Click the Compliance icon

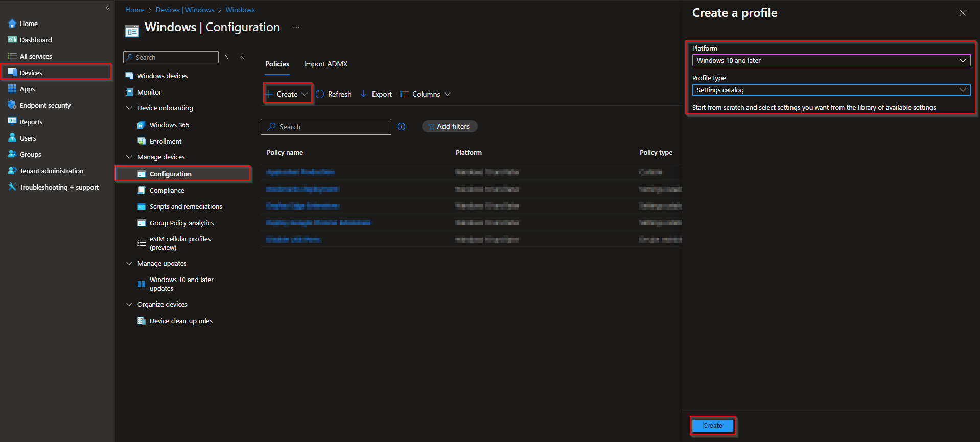[142, 190]
